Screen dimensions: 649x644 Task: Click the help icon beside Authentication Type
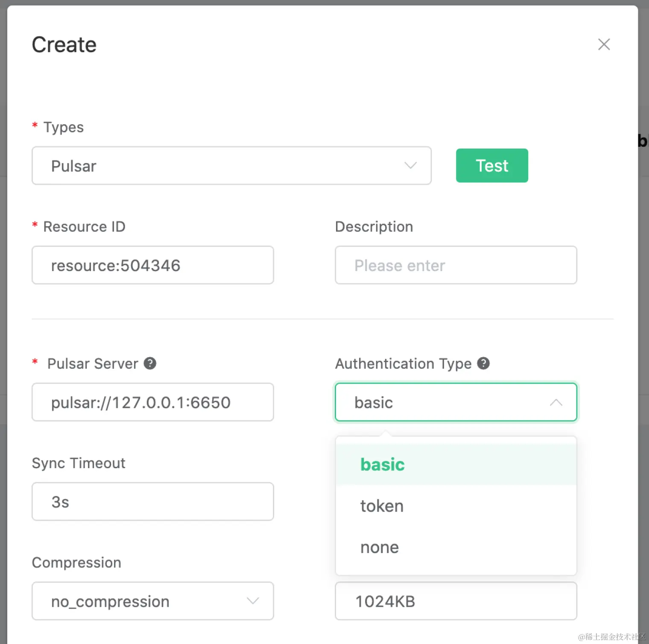pyautogui.click(x=483, y=363)
